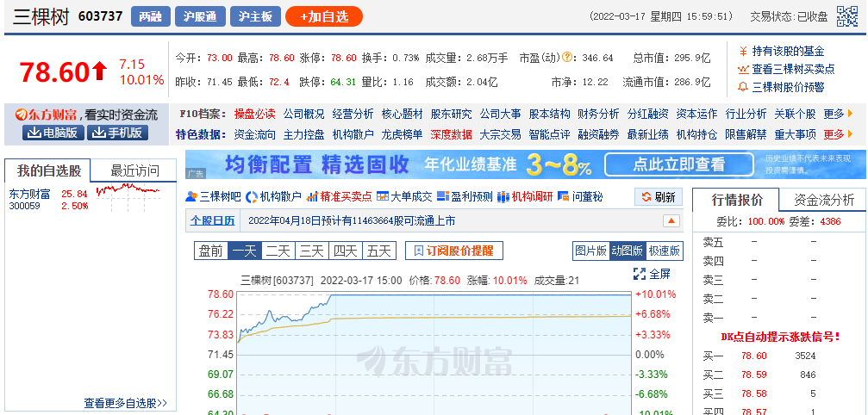Screen dimensions: 868x415
Task: Click 东方财富 mini sparkline chart
Action: [x=128, y=198]
